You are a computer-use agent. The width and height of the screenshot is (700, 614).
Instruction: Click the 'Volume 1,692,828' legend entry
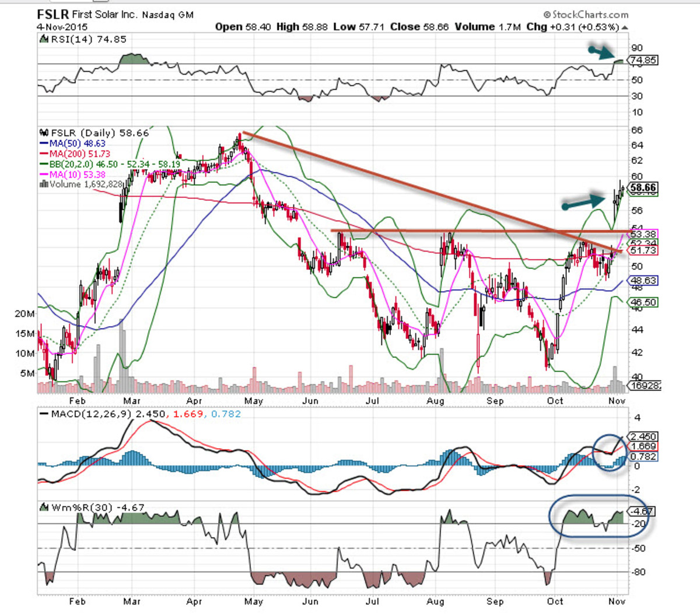pos(86,184)
